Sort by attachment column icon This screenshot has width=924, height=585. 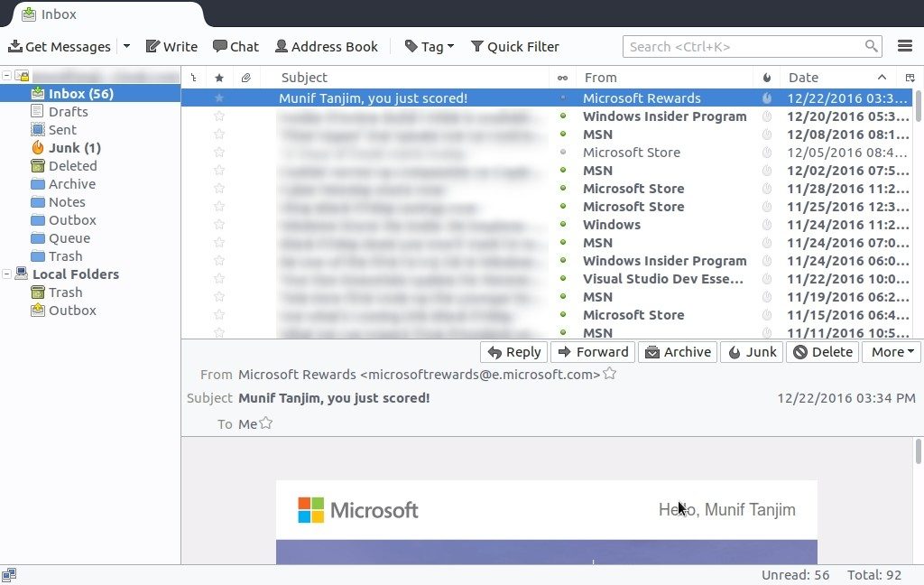pyautogui.click(x=246, y=78)
